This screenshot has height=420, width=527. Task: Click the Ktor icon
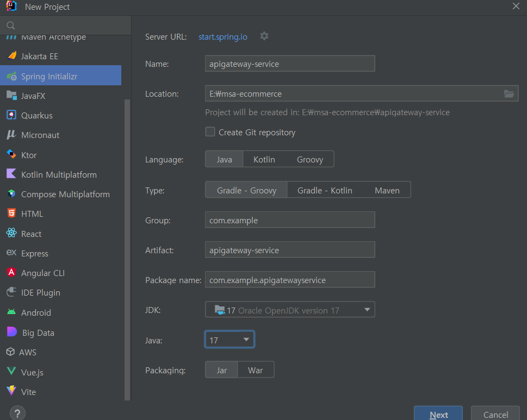tap(11, 154)
